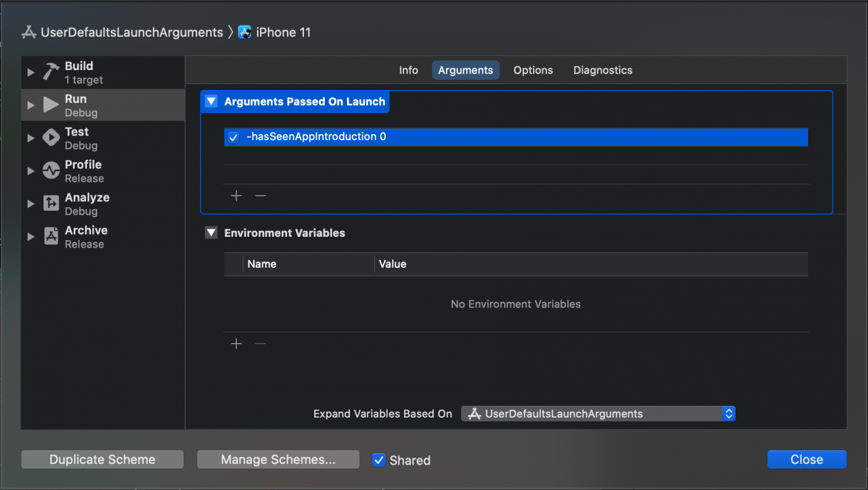
Task: Open Manage Schemes dialog
Action: point(278,459)
